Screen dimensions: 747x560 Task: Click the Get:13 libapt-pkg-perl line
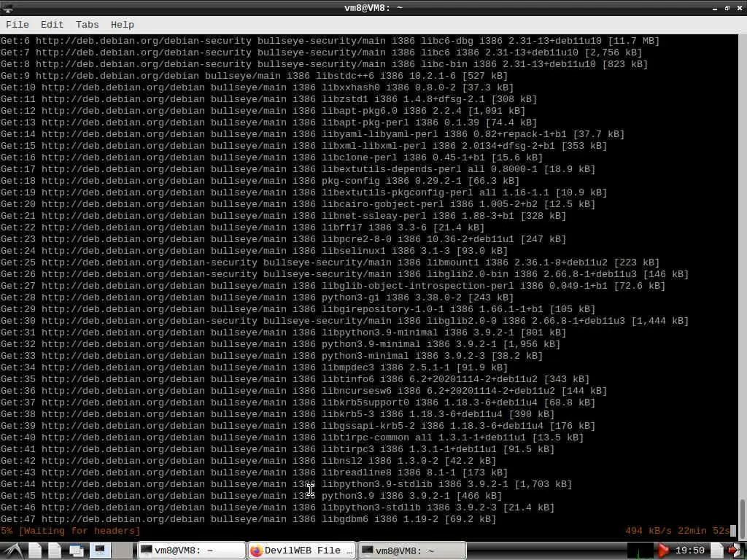click(268, 122)
